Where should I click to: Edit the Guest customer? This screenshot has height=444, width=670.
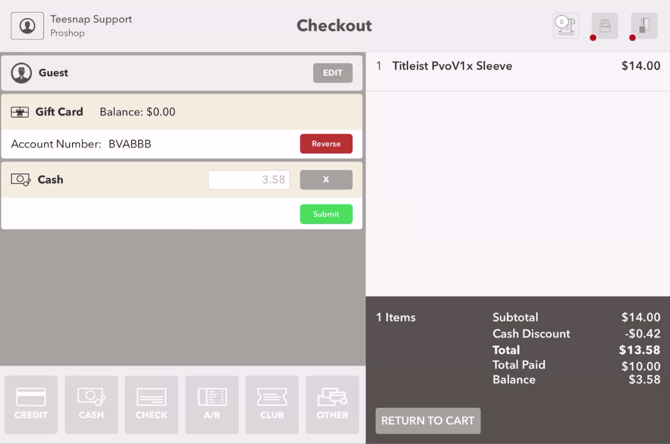[332, 73]
